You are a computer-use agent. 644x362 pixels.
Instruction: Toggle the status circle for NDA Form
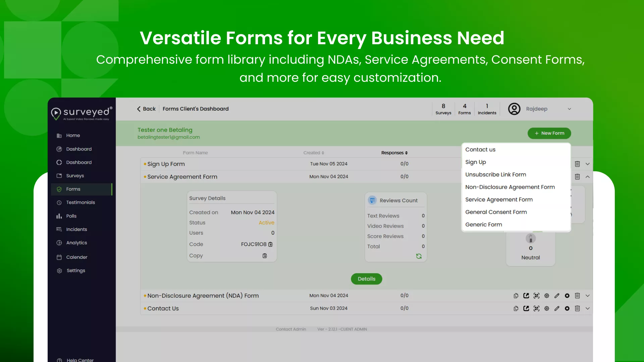(567, 296)
